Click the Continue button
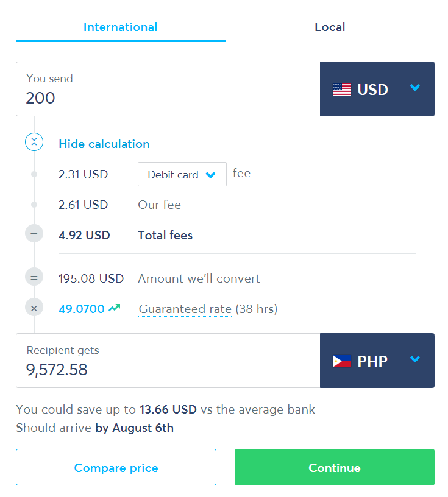 click(x=335, y=467)
